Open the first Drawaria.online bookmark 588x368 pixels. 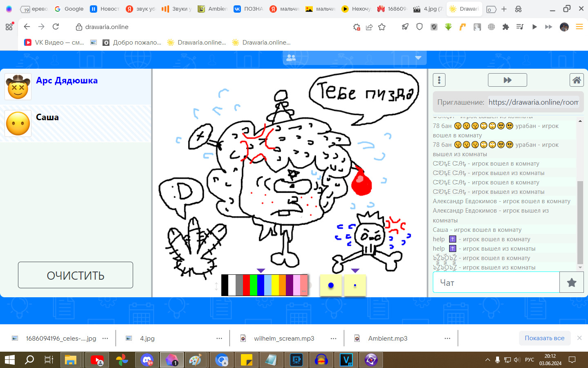point(196,42)
